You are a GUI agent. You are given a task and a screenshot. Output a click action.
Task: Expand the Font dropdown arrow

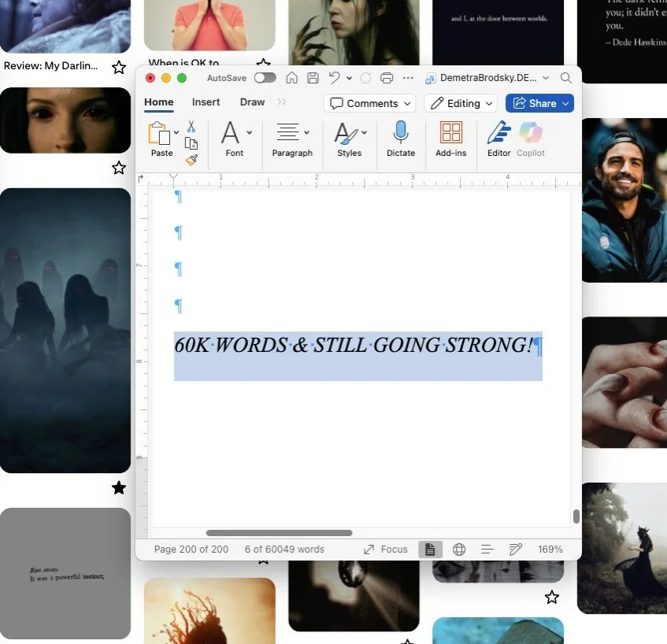coord(250,133)
